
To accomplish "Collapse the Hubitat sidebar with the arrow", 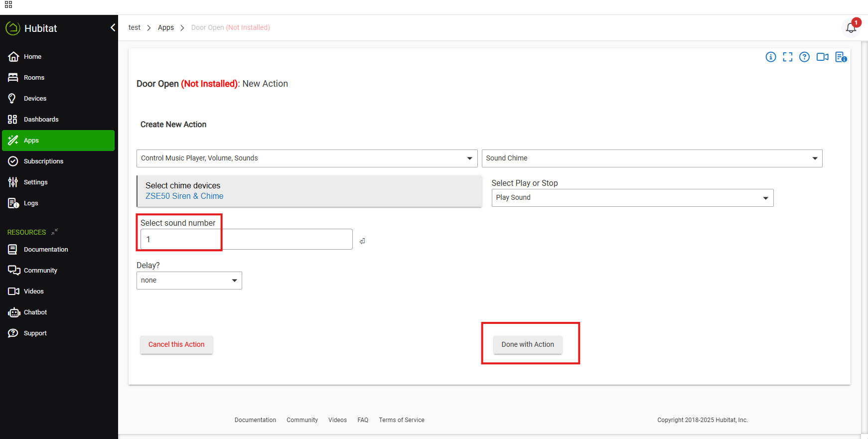I will [113, 28].
